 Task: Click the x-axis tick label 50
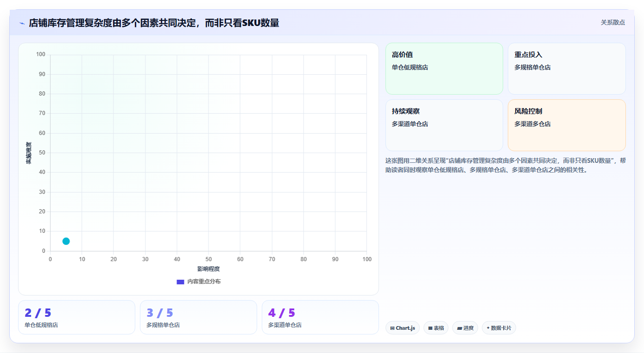click(208, 259)
